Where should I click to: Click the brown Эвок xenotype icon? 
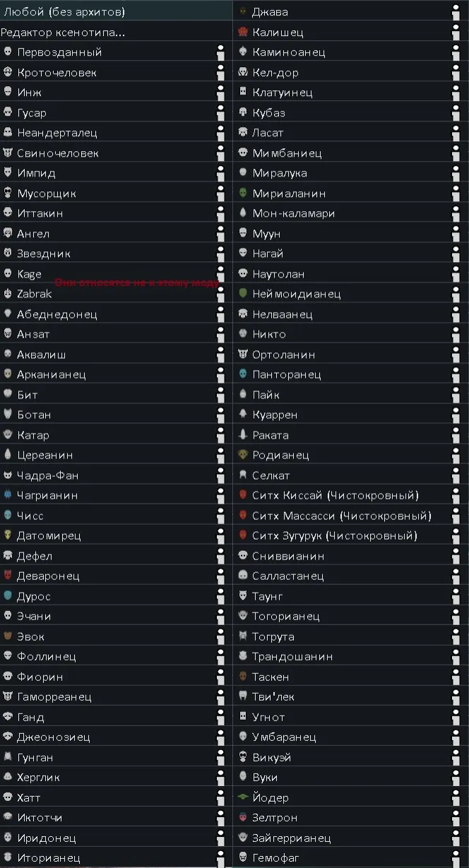[8, 636]
